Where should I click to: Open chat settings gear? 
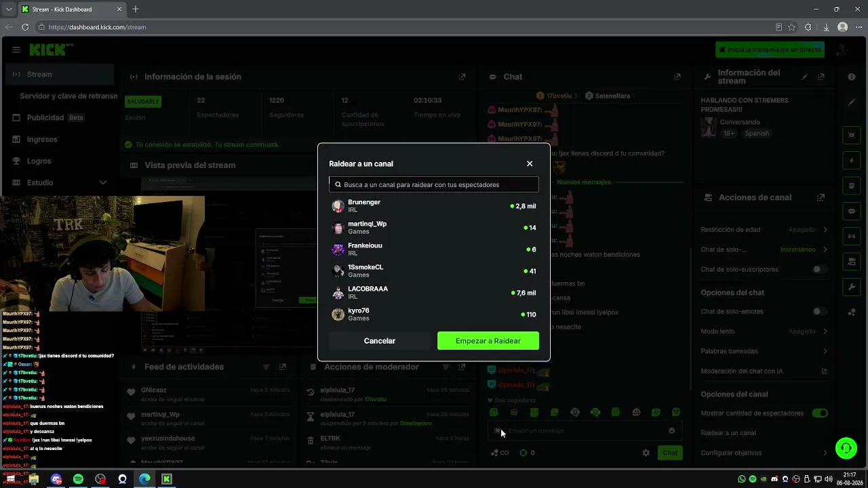[646, 453]
